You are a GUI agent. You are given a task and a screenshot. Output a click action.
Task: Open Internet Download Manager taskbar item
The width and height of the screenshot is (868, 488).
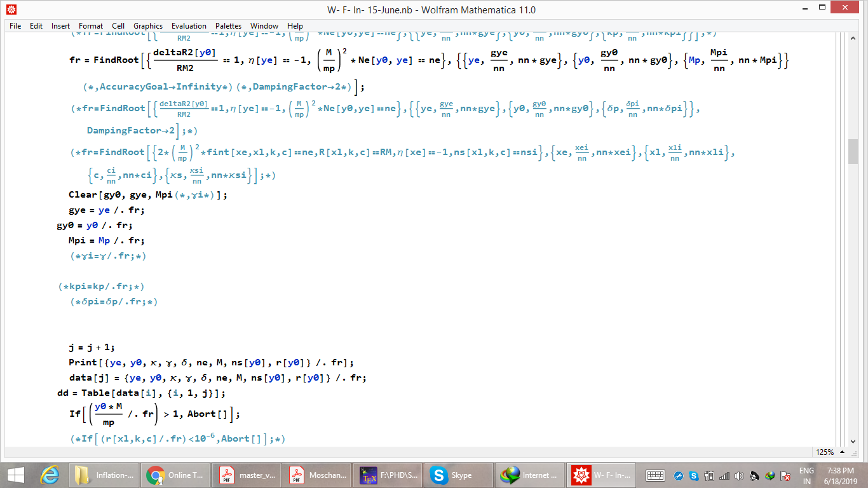pyautogui.click(x=529, y=475)
